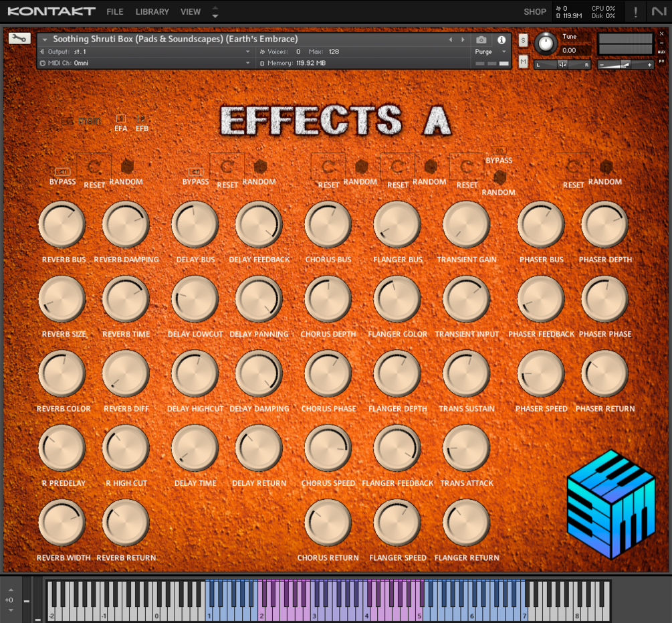Open the LIBRARY menu
Screen dimensions: 672x623
coord(152,12)
